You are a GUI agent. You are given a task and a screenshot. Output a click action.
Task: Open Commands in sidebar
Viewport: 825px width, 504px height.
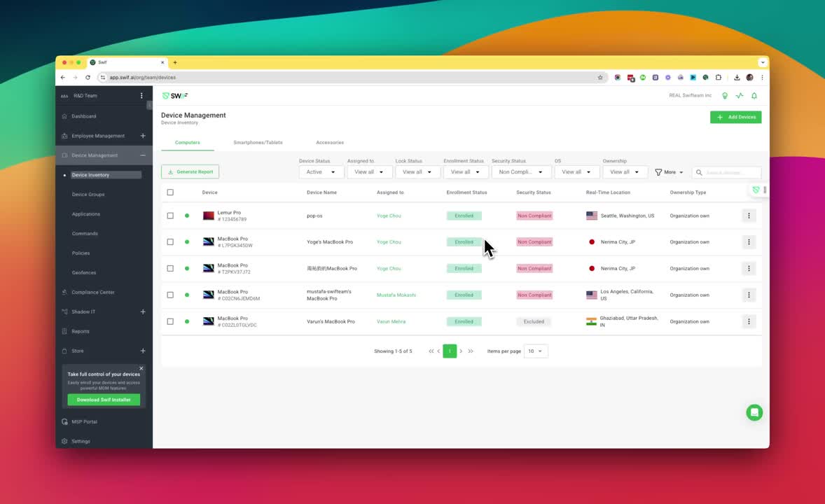click(85, 234)
